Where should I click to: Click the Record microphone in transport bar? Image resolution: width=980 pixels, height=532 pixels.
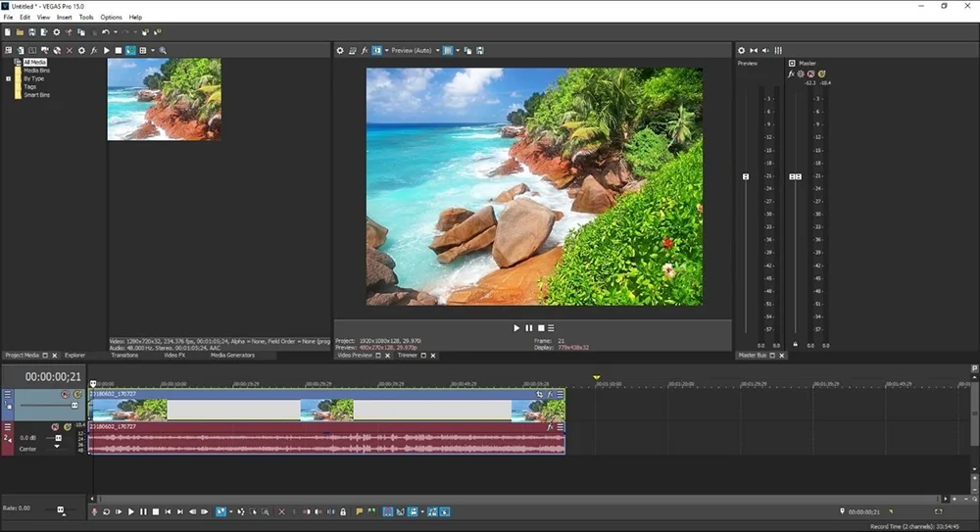(x=95, y=512)
